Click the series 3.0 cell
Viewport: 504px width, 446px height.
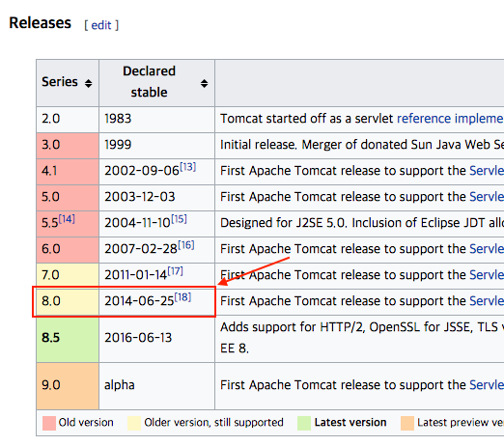68,145
